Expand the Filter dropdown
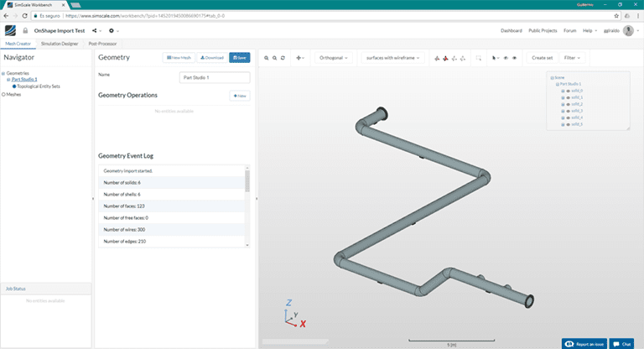This screenshot has height=349, width=644. [572, 58]
